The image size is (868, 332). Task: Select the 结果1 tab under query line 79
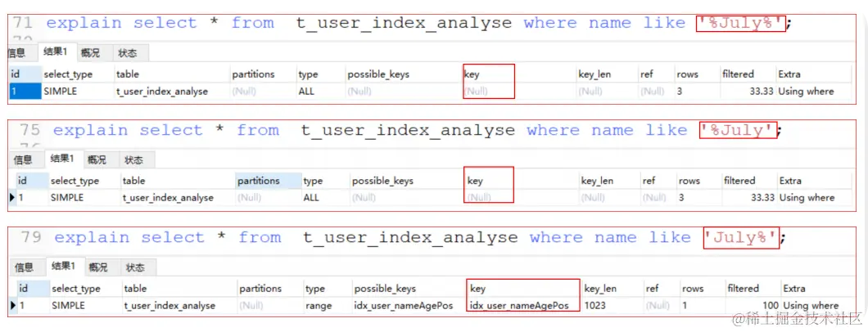pyautogui.click(x=63, y=267)
